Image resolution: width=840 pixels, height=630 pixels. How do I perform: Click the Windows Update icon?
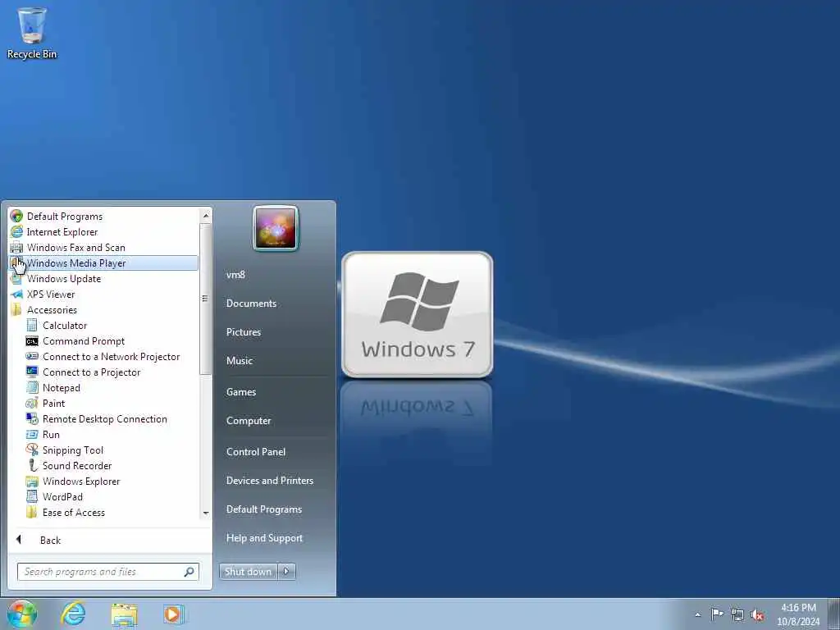click(16, 279)
